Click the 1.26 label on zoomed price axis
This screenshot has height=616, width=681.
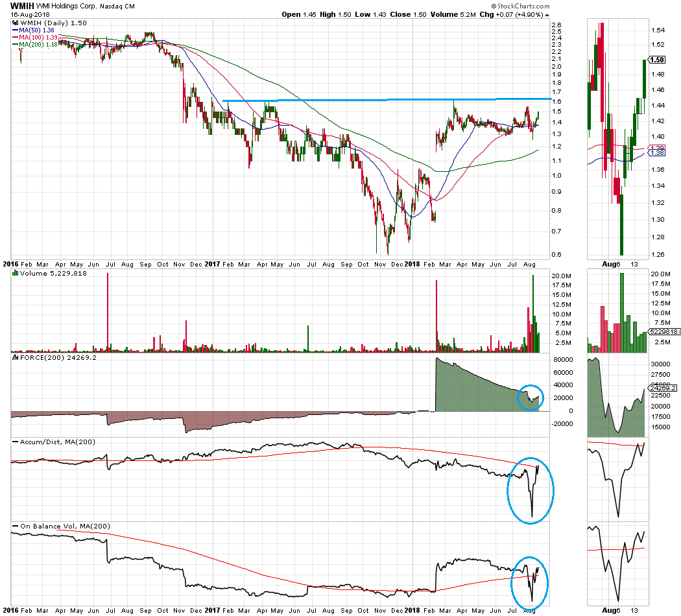pos(658,254)
